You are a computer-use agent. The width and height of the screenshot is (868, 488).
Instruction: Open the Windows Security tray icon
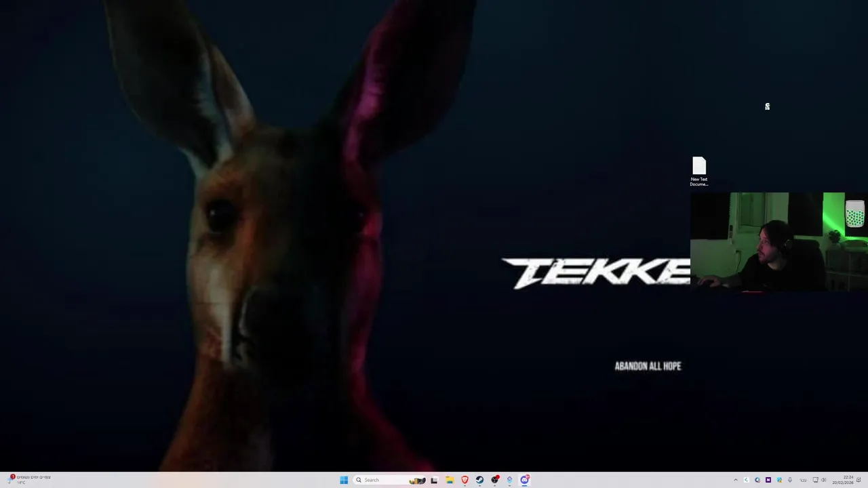[x=779, y=480]
